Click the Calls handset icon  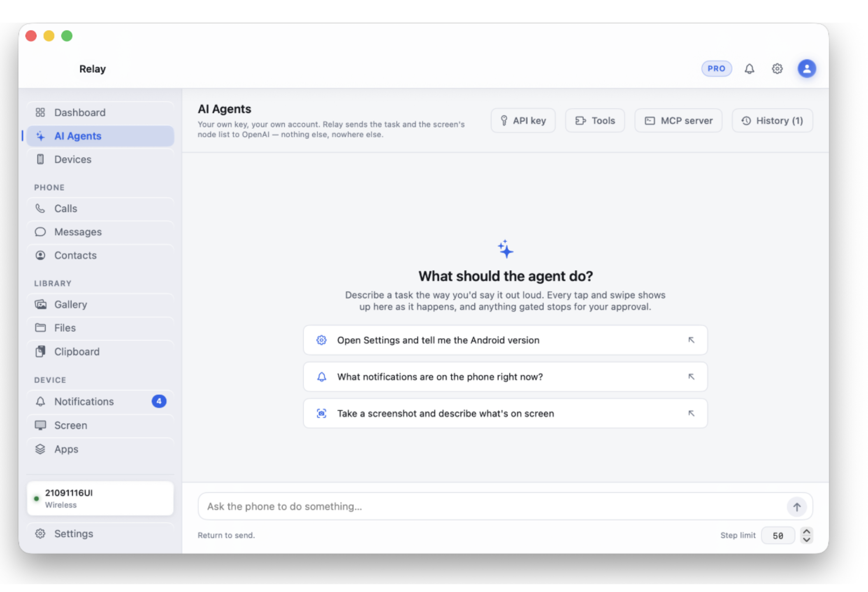[40, 208]
